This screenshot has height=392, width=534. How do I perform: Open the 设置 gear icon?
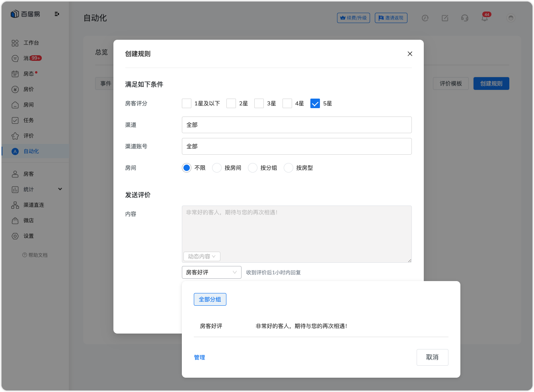tap(15, 236)
